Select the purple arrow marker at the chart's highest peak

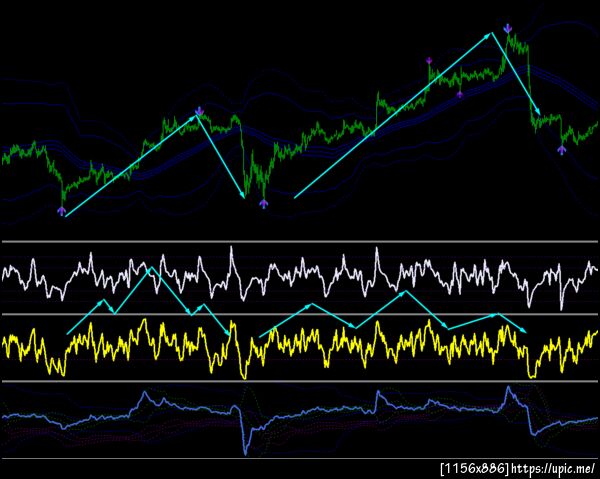click(507, 28)
